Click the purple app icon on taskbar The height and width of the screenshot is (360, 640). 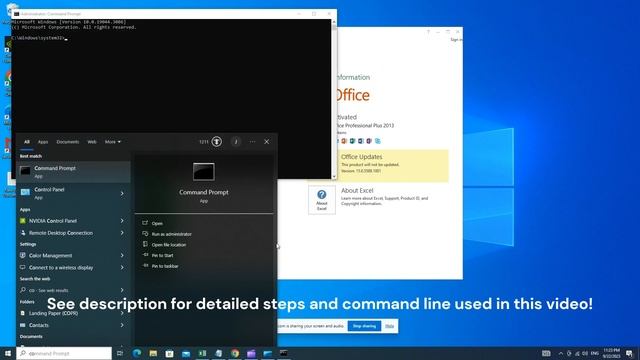coord(251,353)
